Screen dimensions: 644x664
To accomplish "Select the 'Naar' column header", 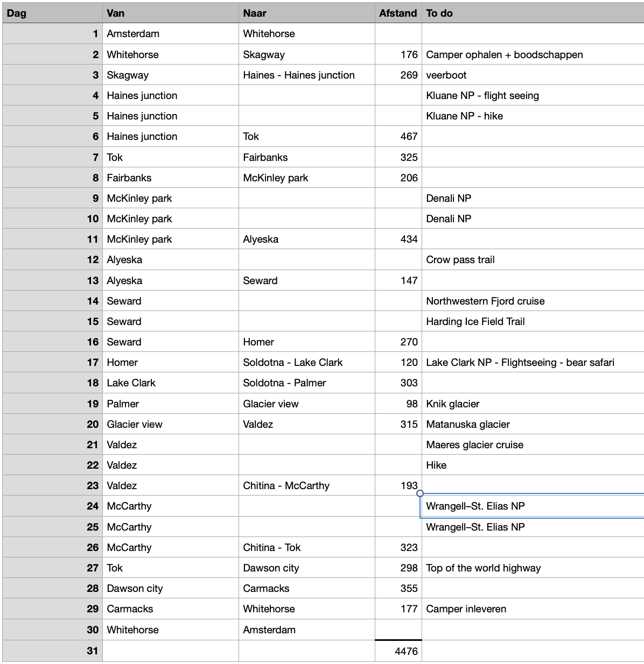I will coord(306,13).
